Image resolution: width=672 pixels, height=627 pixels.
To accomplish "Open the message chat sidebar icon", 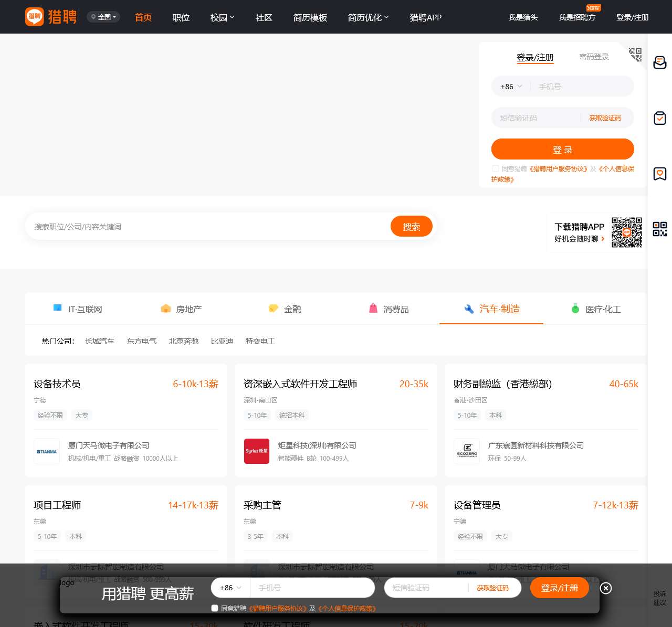I will (x=659, y=63).
